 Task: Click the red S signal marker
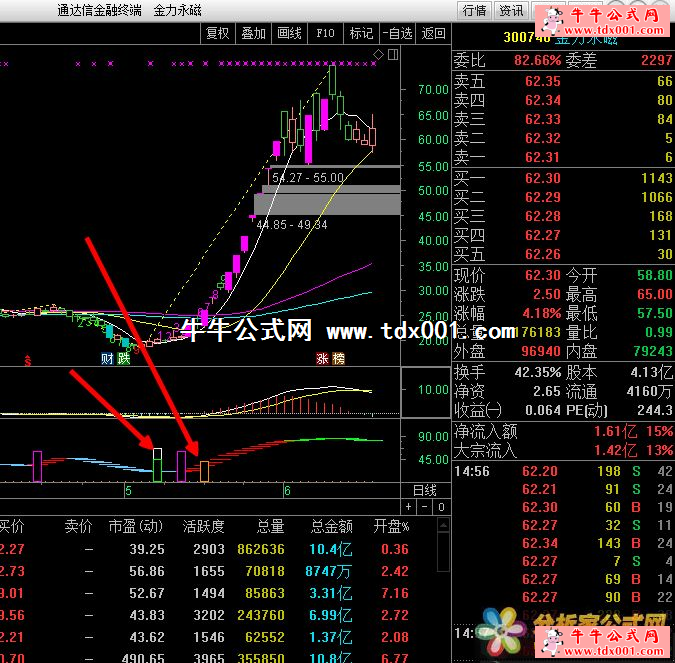[x=28, y=360]
